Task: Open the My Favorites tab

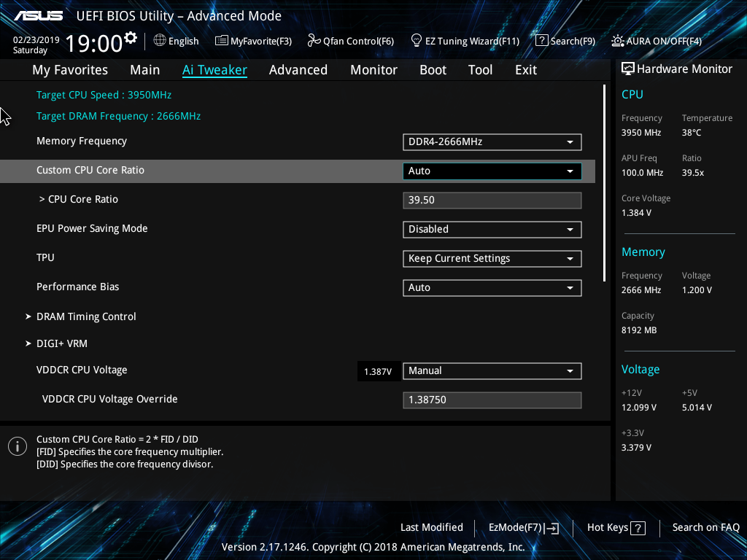Action: [70, 70]
